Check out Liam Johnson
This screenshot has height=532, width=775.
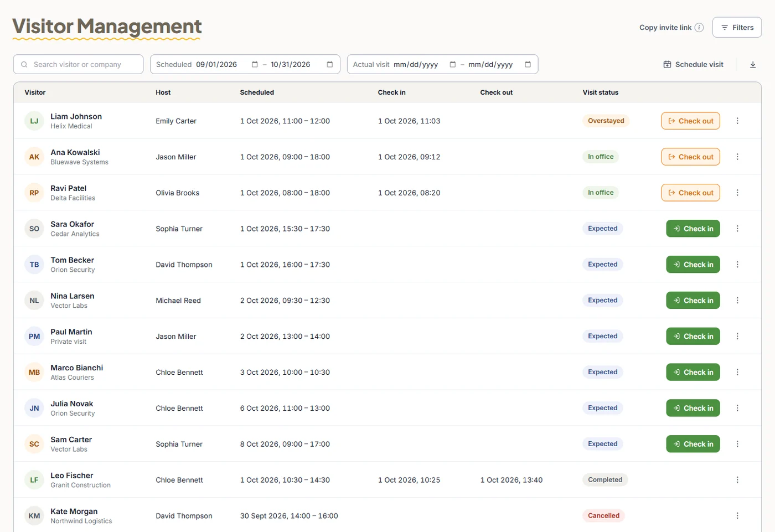coord(690,121)
